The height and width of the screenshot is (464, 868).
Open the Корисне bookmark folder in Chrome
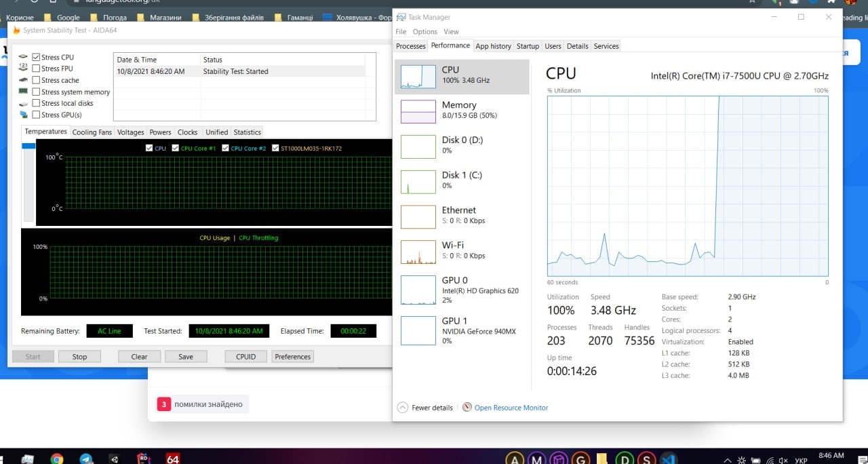pos(20,18)
